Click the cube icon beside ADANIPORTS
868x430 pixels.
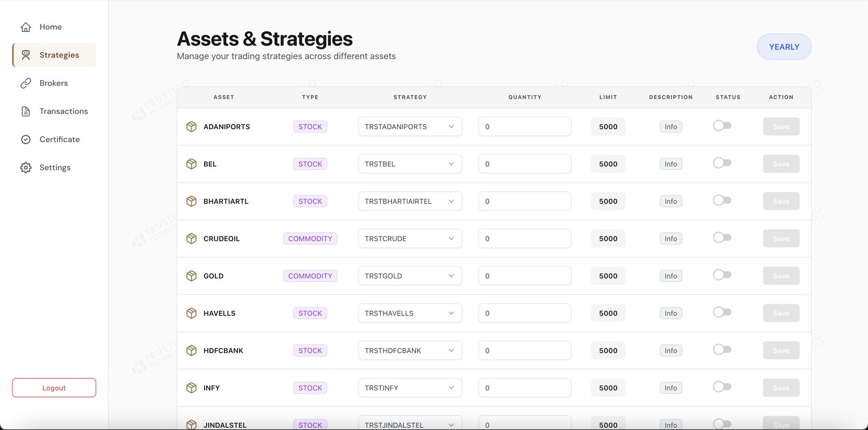click(192, 127)
